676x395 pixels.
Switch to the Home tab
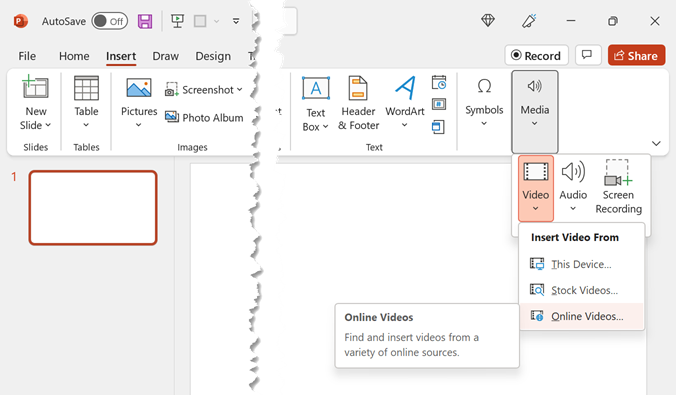click(74, 56)
